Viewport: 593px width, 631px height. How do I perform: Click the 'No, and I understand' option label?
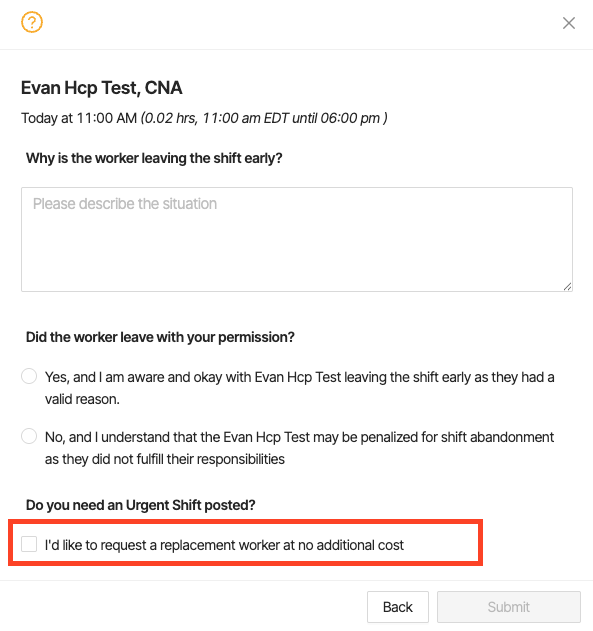pos(299,448)
